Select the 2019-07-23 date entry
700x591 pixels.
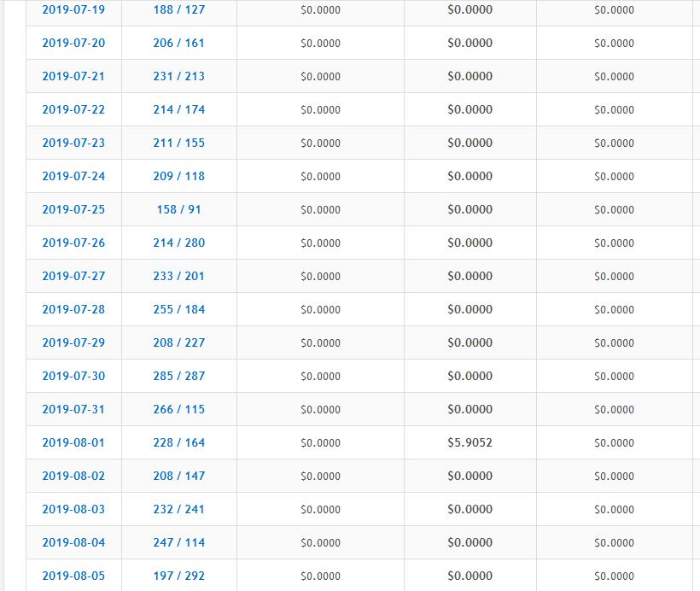coord(73,143)
